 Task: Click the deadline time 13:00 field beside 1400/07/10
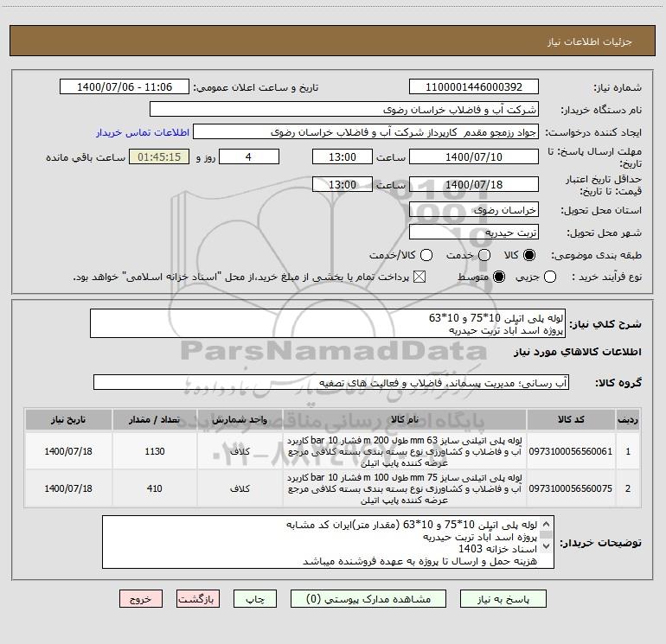343,156
